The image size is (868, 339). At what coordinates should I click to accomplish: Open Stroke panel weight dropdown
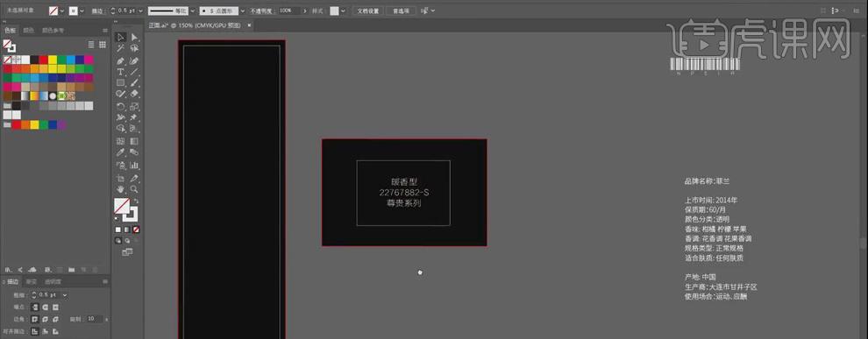pyautogui.click(x=65, y=295)
